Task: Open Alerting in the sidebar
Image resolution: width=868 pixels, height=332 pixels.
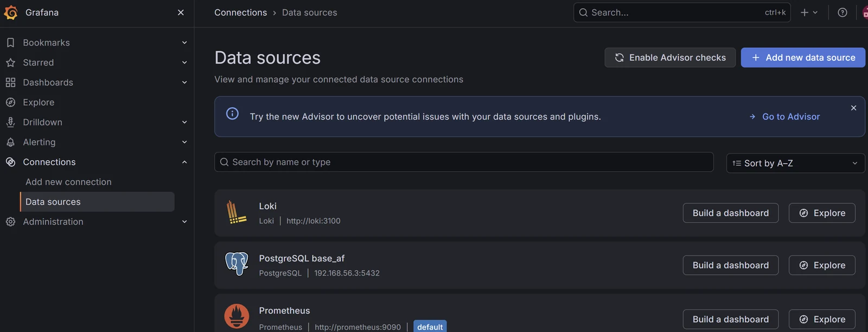Action: pos(39,142)
